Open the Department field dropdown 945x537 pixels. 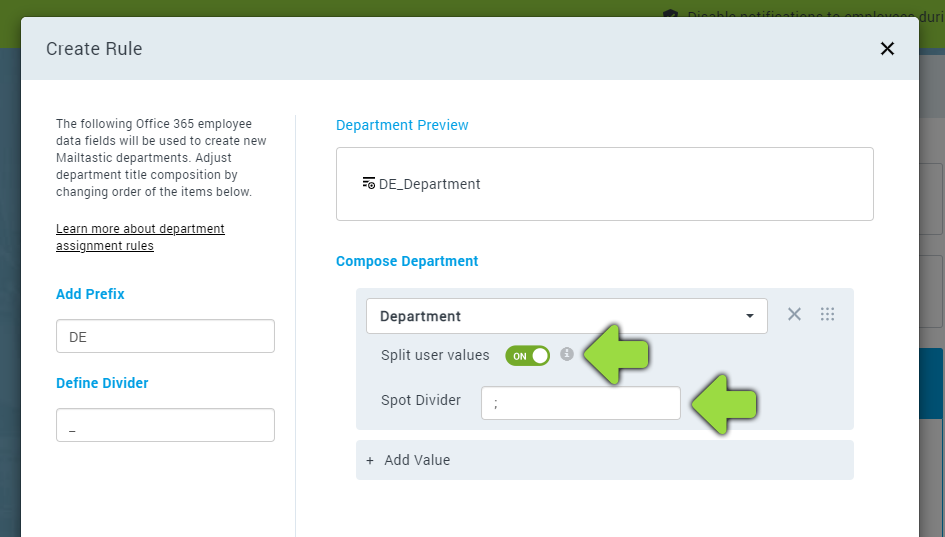tap(567, 316)
